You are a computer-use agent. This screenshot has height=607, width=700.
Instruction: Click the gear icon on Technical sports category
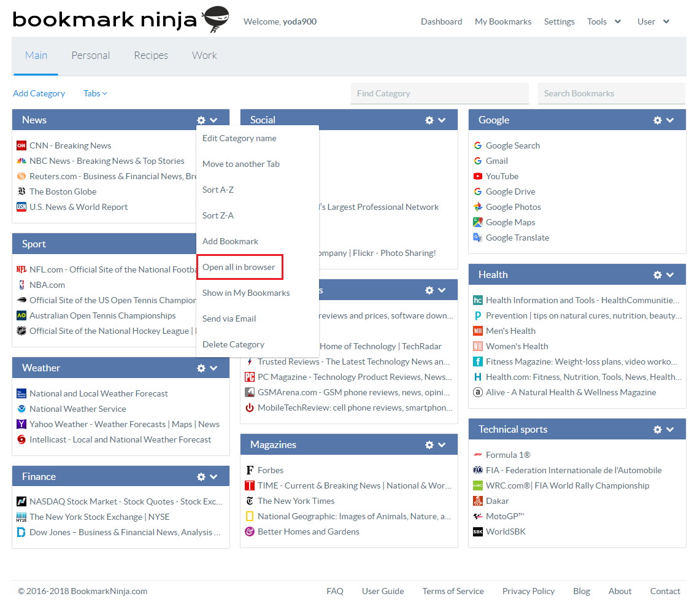(657, 429)
